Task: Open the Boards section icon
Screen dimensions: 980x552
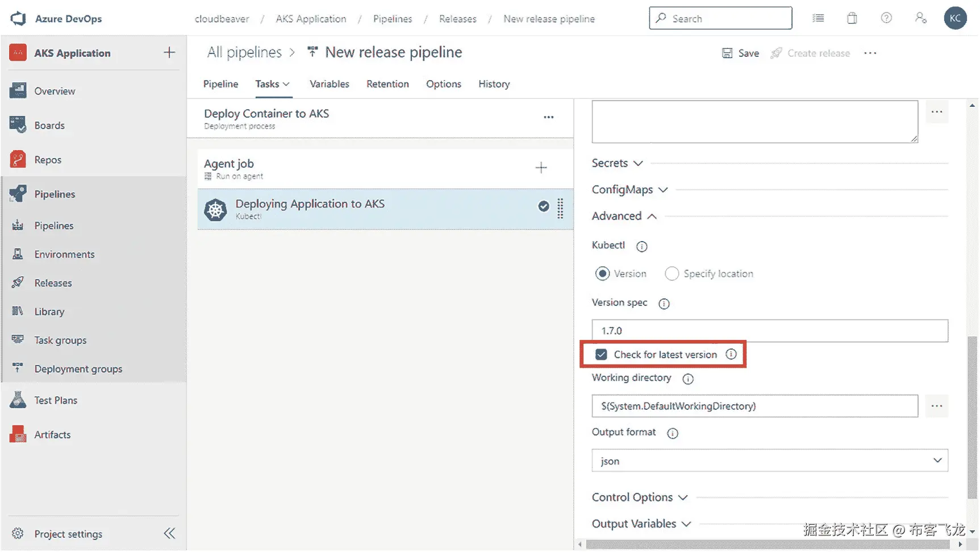Action: point(18,125)
